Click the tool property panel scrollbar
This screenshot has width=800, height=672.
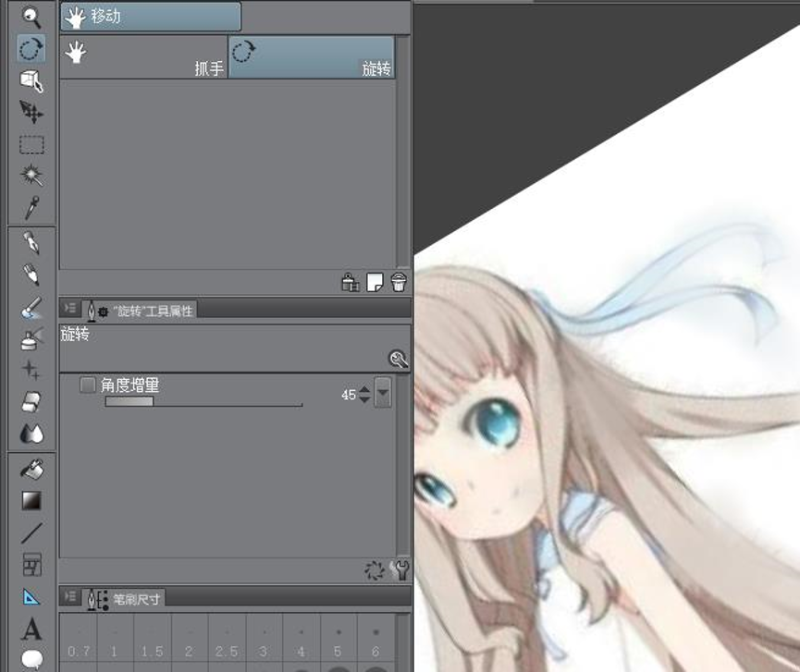pyautogui.click(x=403, y=466)
